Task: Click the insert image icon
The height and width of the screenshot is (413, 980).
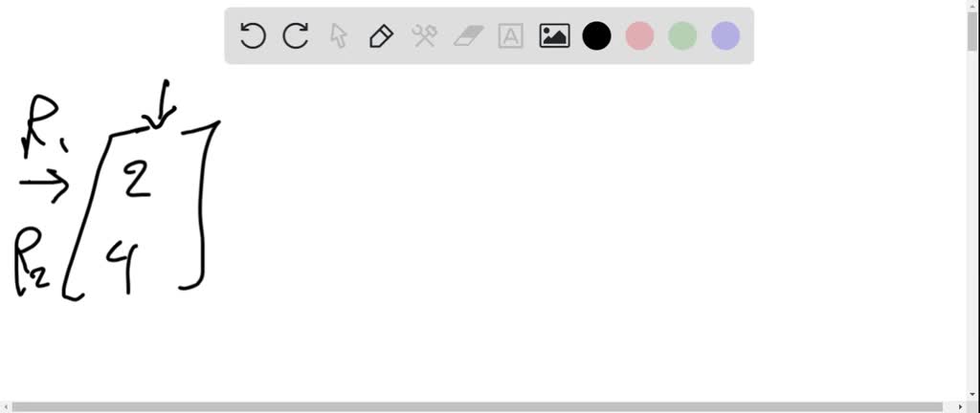Action: click(x=554, y=36)
